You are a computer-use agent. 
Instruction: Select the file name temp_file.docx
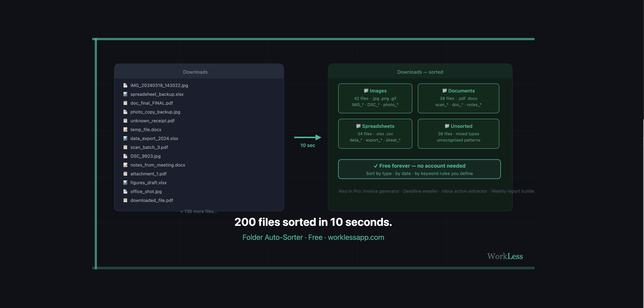[146, 130]
